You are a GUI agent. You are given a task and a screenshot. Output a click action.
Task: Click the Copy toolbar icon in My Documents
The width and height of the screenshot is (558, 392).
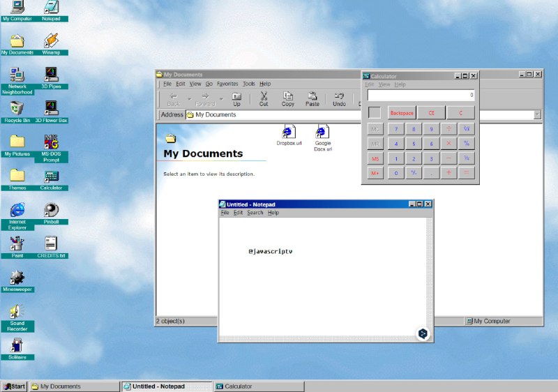pos(287,99)
